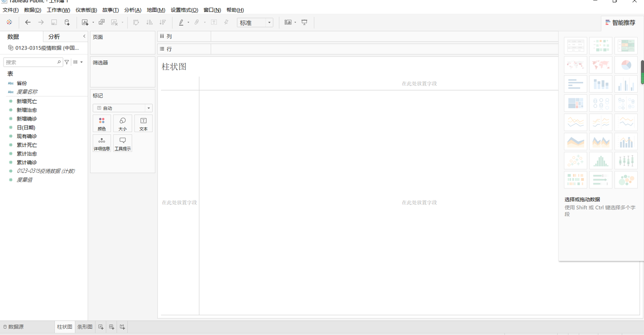Clear the sheet using the chart-x icon

click(x=114, y=22)
